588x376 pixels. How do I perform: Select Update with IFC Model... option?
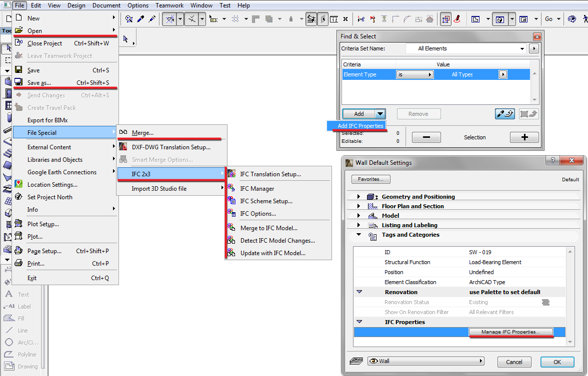[x=278, y=253]
